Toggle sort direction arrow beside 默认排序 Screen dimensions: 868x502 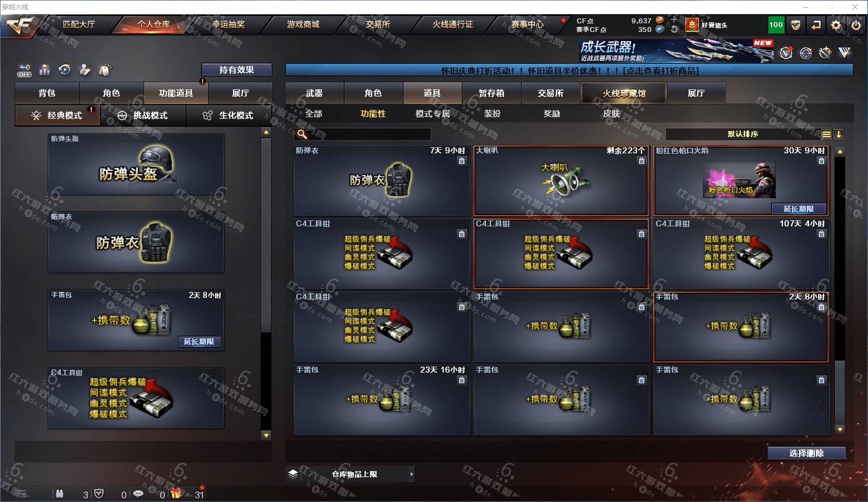click(x=838, y=134)
